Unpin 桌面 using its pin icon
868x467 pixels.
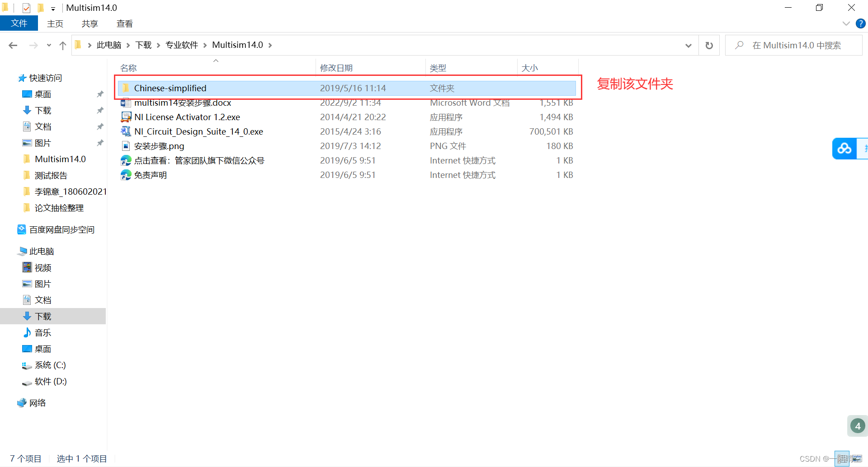pyautogui.click(x=100, y=94)
